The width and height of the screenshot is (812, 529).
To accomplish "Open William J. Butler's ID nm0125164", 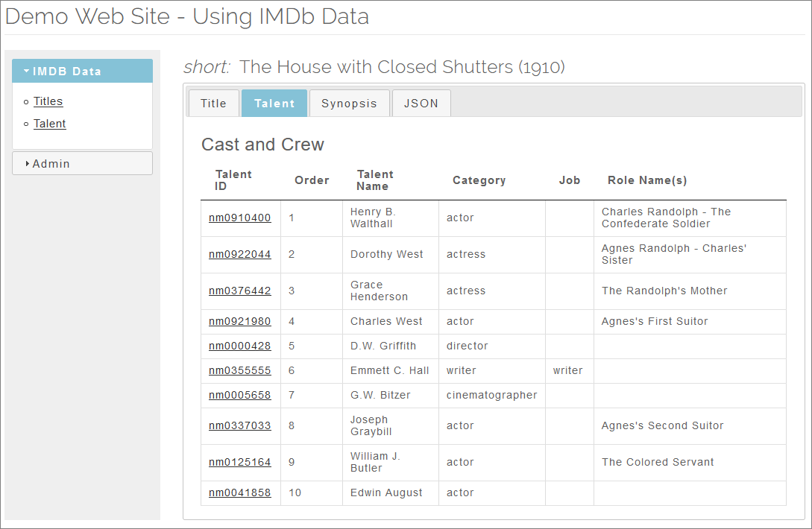I will coord(240,462).
